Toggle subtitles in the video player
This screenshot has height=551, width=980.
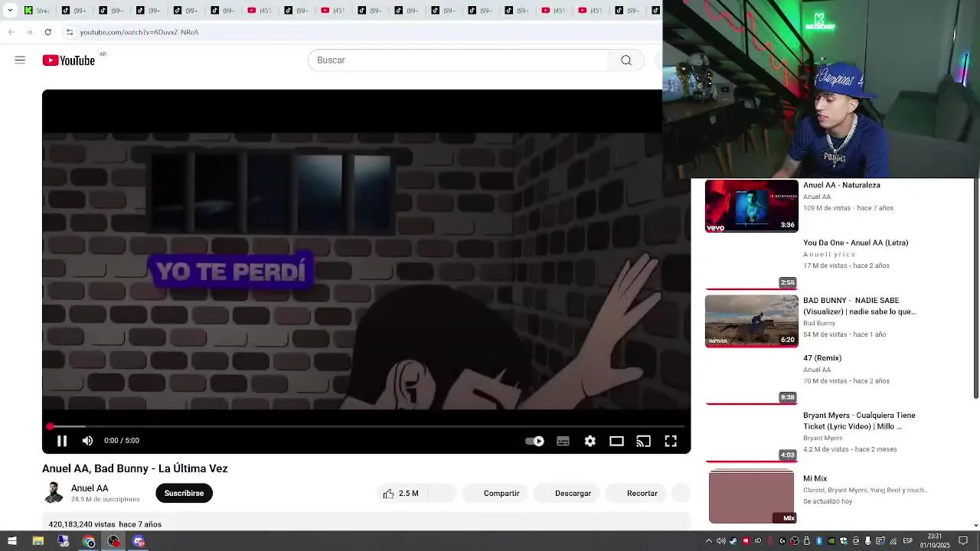tap(563, 441)
